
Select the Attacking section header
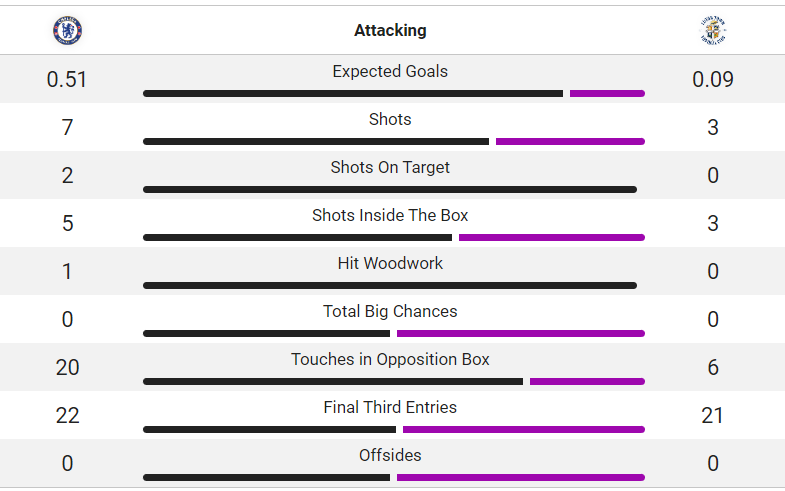(390, 31)
